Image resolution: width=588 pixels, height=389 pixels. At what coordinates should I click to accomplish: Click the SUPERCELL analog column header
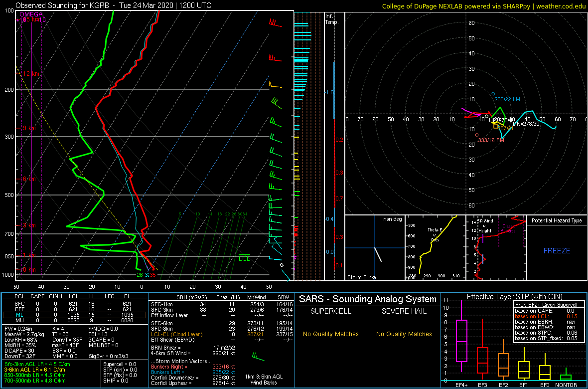[x=331, y=311]
